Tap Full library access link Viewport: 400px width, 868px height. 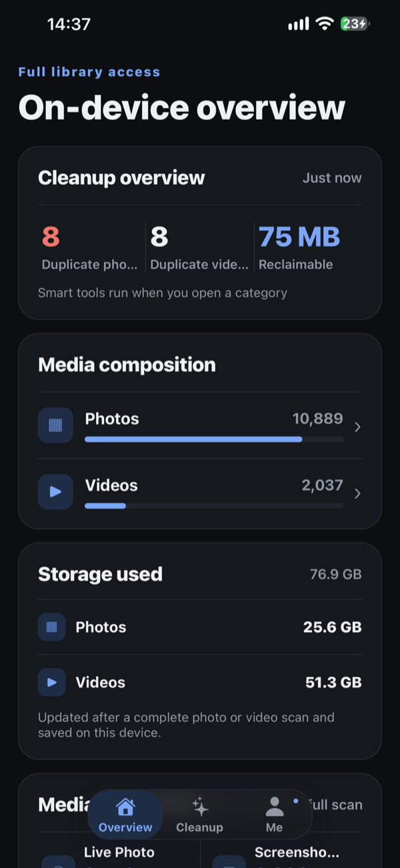(x=89, y=72)
